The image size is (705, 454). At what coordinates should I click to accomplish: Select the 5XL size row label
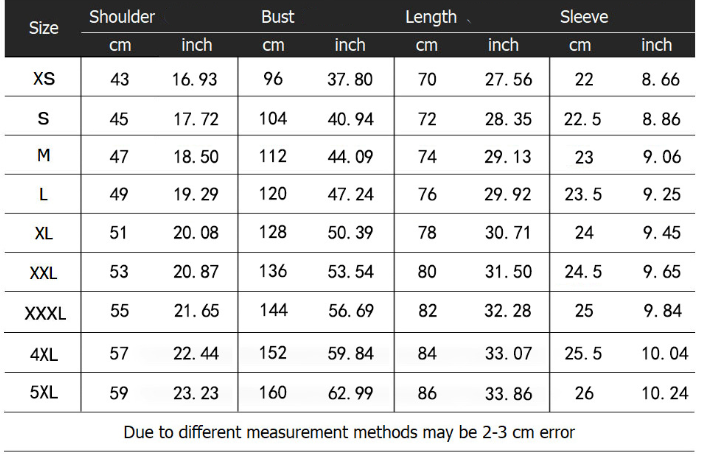[x=44, y=392]
